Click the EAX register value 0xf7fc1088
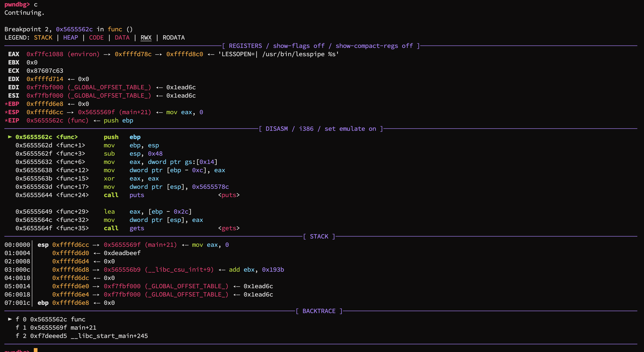This screenshot has width=644, height=352. (45, 54)
